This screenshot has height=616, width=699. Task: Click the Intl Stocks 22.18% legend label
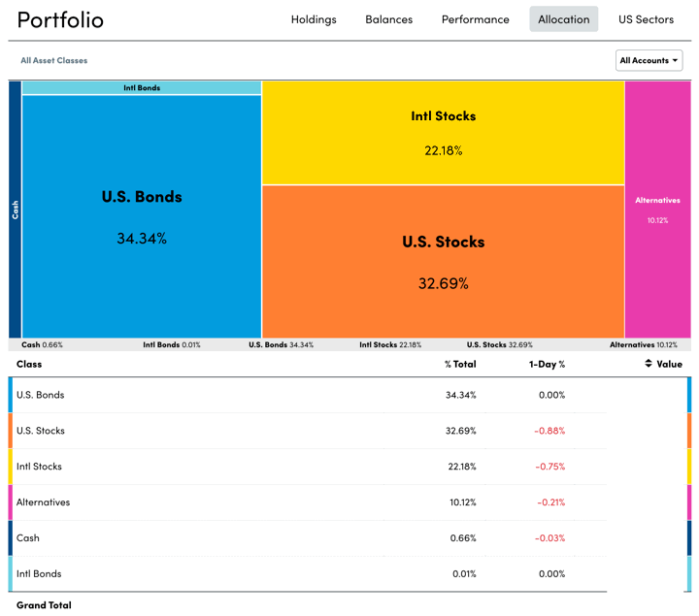pos(390,344)
